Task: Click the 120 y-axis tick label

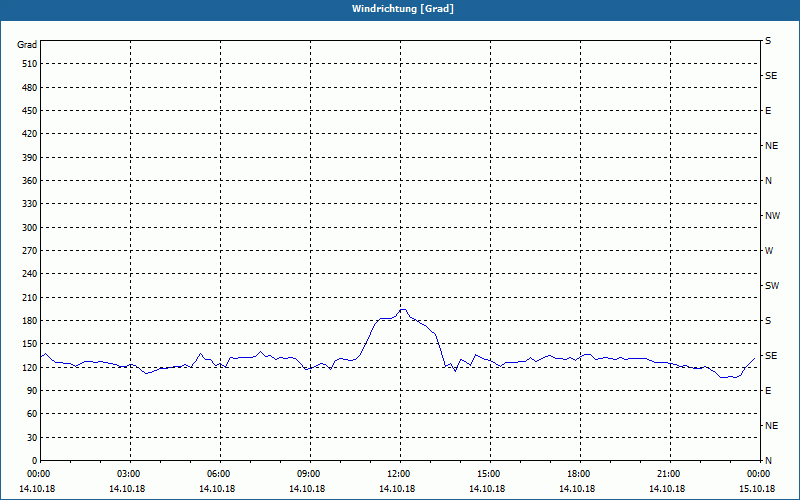Action: pyautogui.click(x=30, y=367)
